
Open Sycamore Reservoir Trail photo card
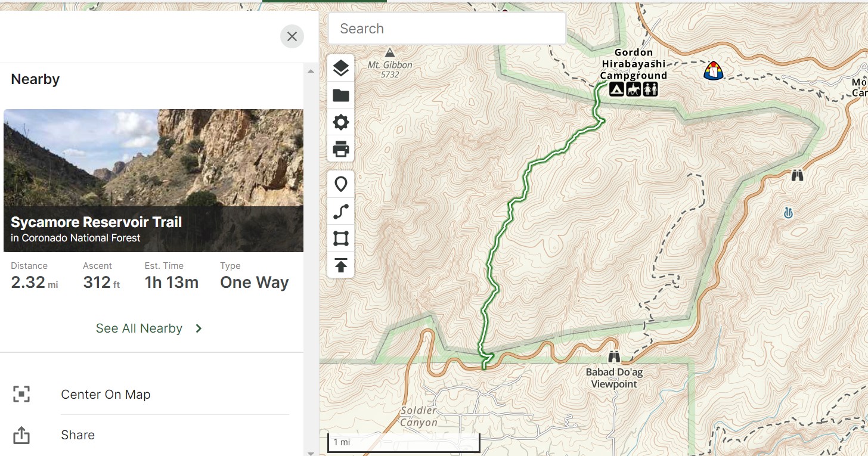153,180
